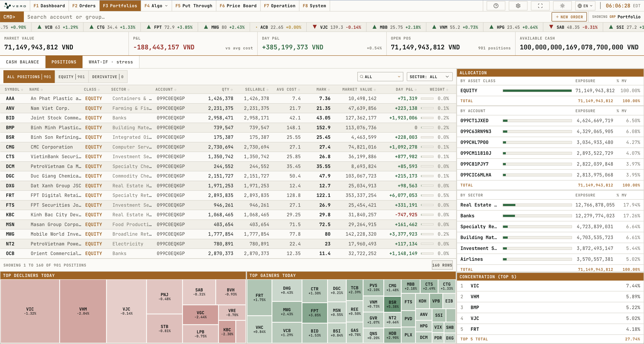The height and width of the screenshot is (344, 644).
Task: Select ALL POSITIONS 901 filter
Action: pyautogui.click(x=29, y=77)
